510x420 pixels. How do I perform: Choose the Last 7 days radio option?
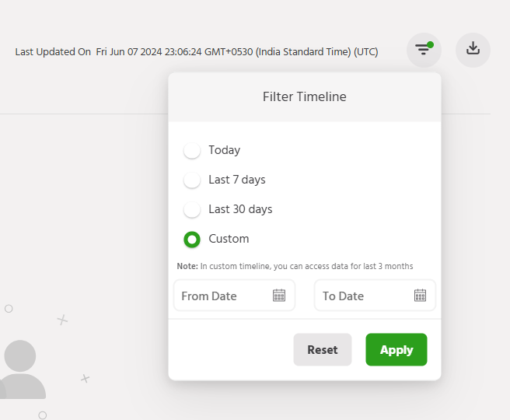click(192, 180)
